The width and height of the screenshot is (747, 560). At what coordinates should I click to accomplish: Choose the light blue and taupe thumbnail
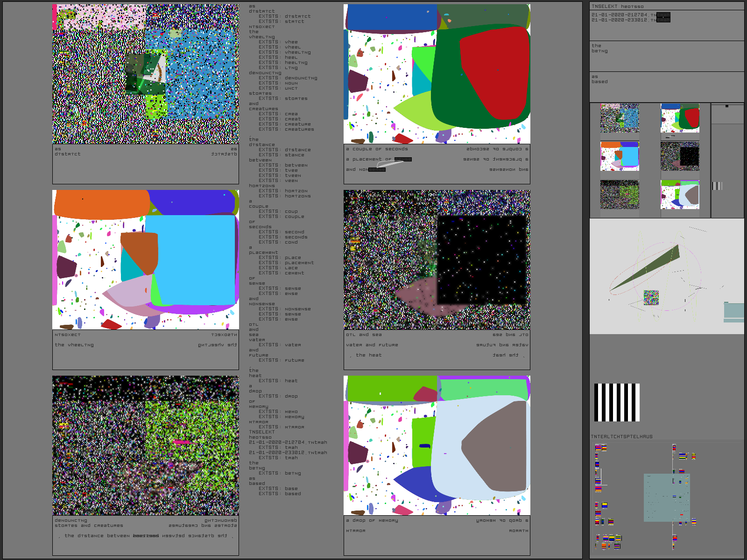point(680,195)
